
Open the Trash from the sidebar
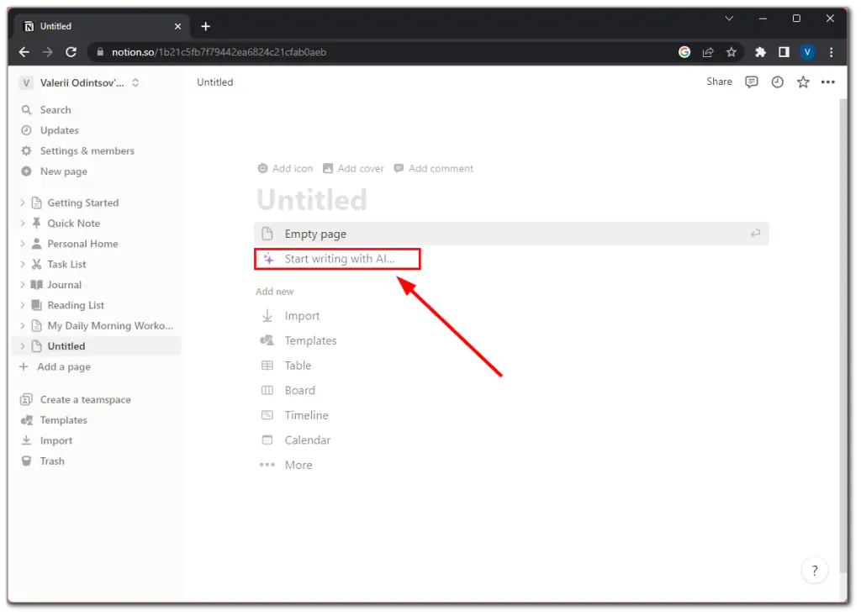click(51, 461)
